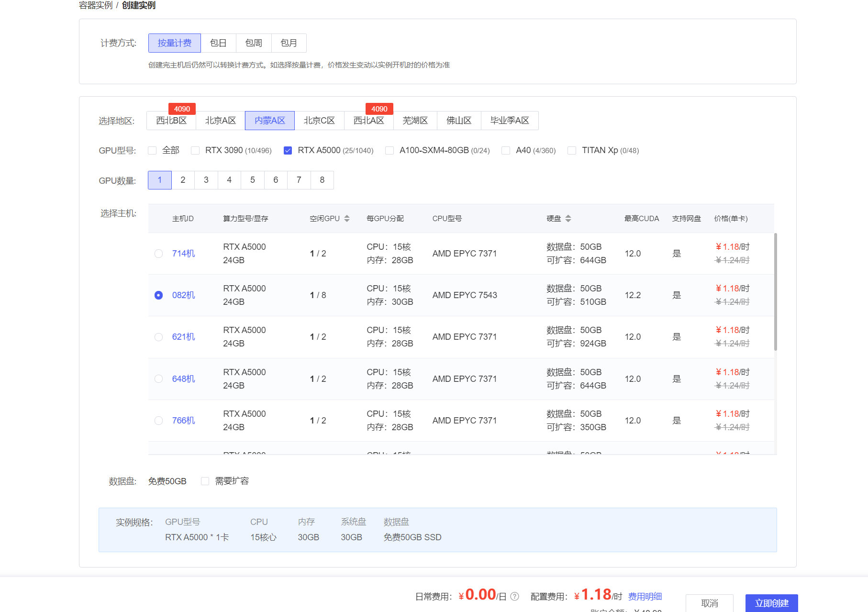Viewport: 868px width, 612px height.
Task: Click the 1 / 8 idle GPU cell
Action: pos(318,295)
